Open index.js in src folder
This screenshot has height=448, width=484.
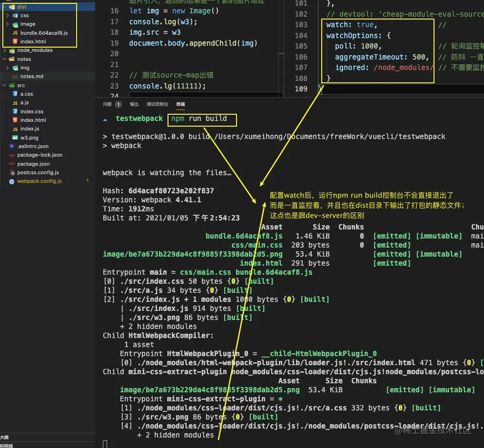coord(30,129)
